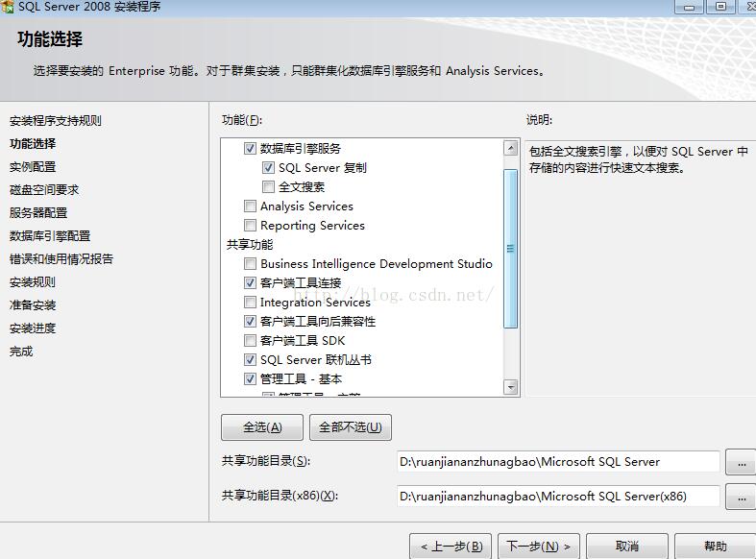Viewport: 756px width, 559px height.
Task: Click the 说明 description text box
Action: 641,269
